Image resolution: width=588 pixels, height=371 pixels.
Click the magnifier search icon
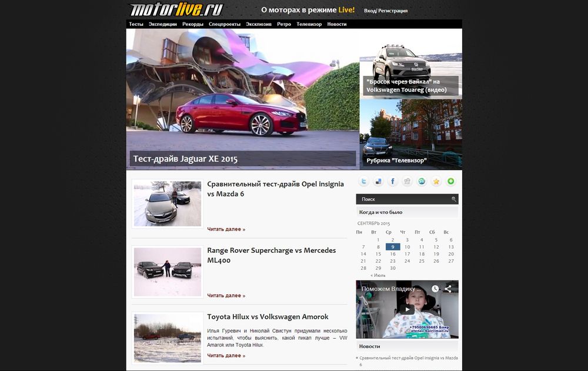click(454, 199)
